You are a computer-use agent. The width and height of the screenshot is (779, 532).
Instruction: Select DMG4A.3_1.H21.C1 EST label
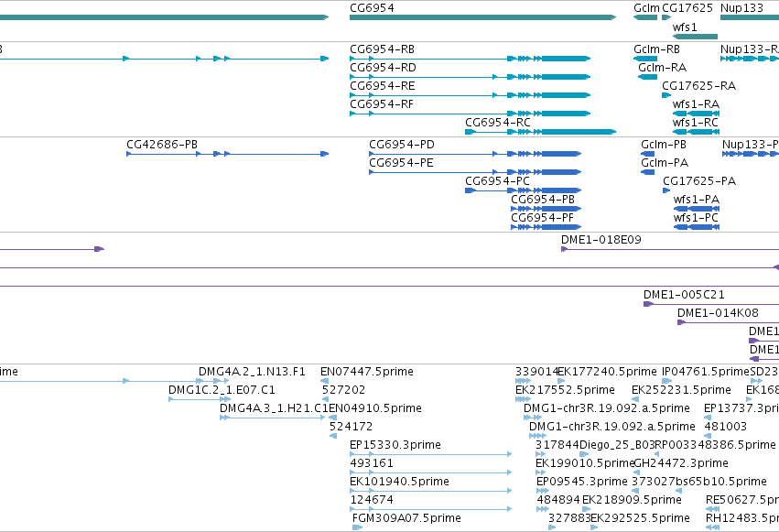click(x=274, y=408)
